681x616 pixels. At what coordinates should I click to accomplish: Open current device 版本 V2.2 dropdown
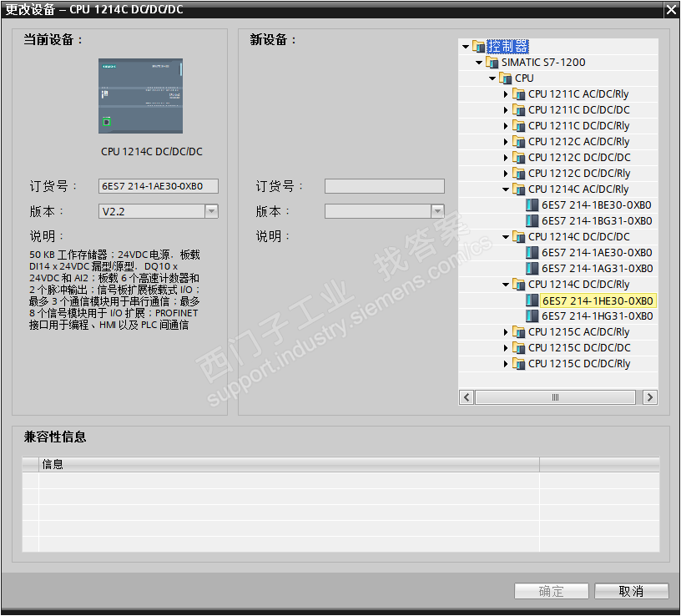click(x=211, y=211)
